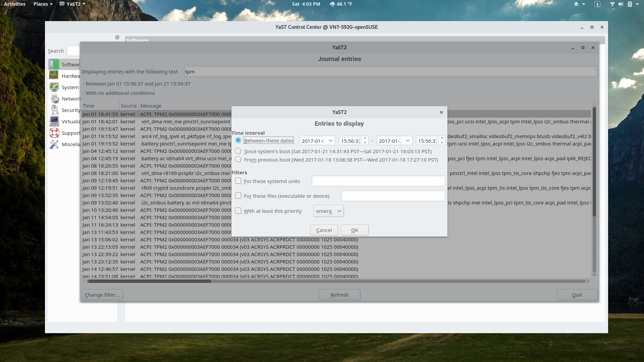
Task: Click Search field in YaST Control Center
Action: tap(73, 51)
